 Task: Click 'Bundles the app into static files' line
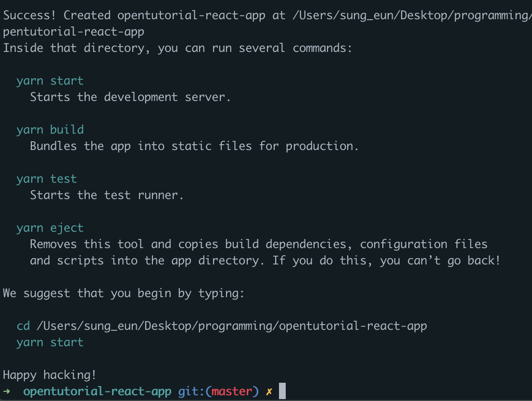[x=194, y=146]
